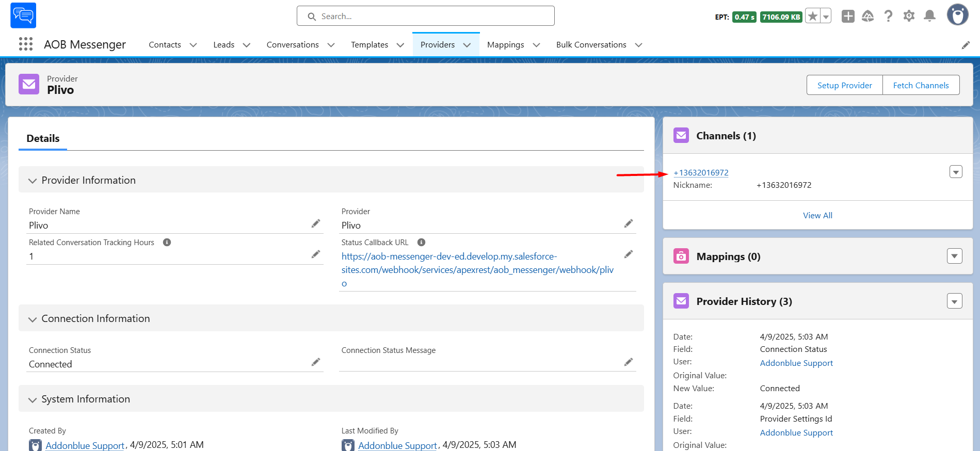This screenshot has height=451, width=980.
Task: Open the App Launcher grid icon
Action: click(26, 44)
